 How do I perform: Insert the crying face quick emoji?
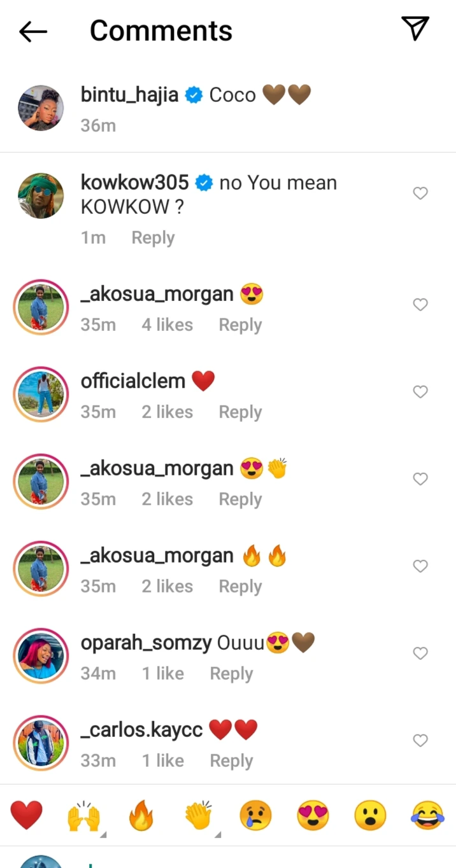point(255,816)
